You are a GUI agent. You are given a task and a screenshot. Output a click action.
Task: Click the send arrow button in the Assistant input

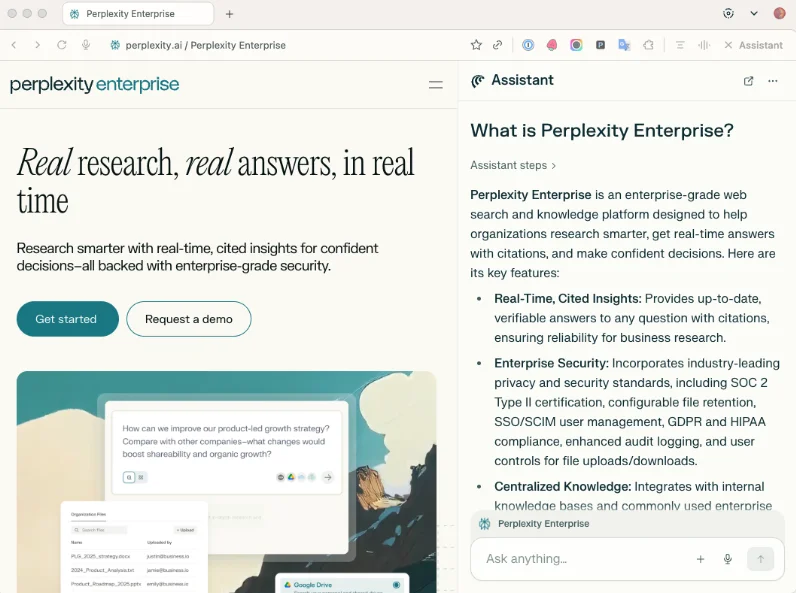760,559
